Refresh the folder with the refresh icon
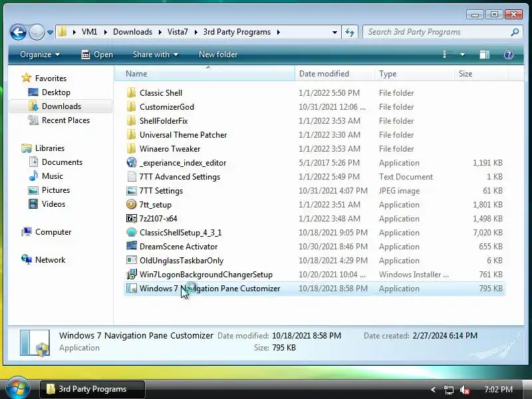Screen dimensions: 532x399 (x=350, y=32)
